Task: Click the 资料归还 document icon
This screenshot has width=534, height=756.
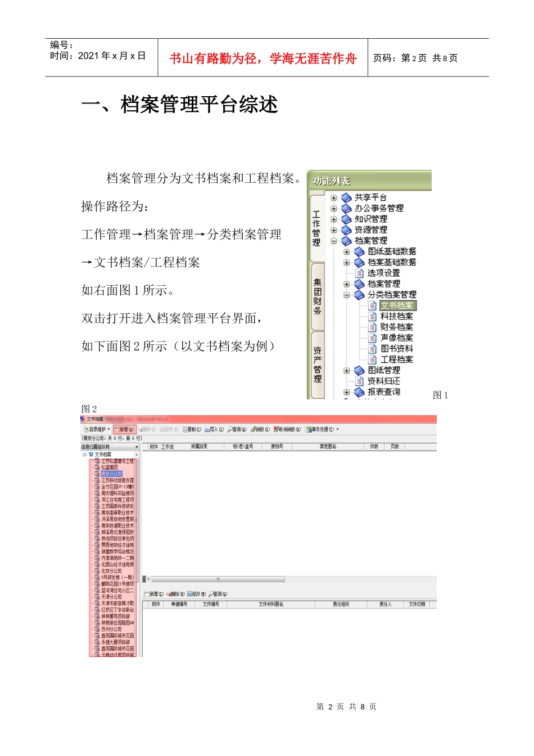Action: (360, 381)
